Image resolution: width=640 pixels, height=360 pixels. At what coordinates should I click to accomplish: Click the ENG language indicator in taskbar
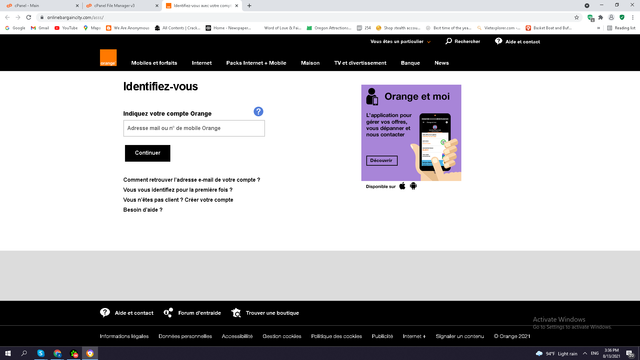pos(595,353)
